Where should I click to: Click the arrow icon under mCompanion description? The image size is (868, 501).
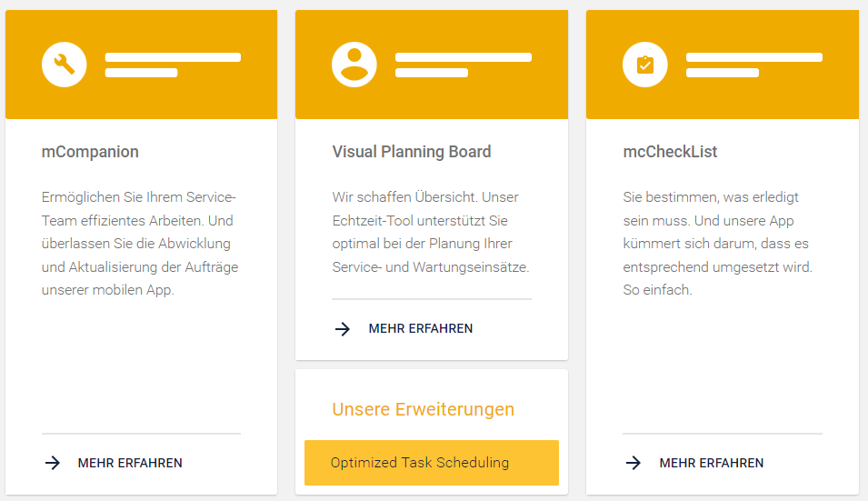[53, 463]
